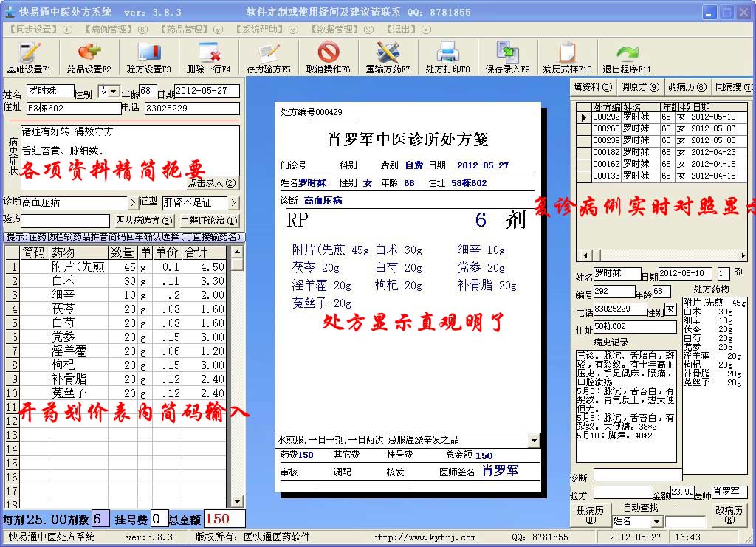Click the 点击录入 button
Image resolution: width=756 pixels, height=547 pixels.
tap(213, 183)
